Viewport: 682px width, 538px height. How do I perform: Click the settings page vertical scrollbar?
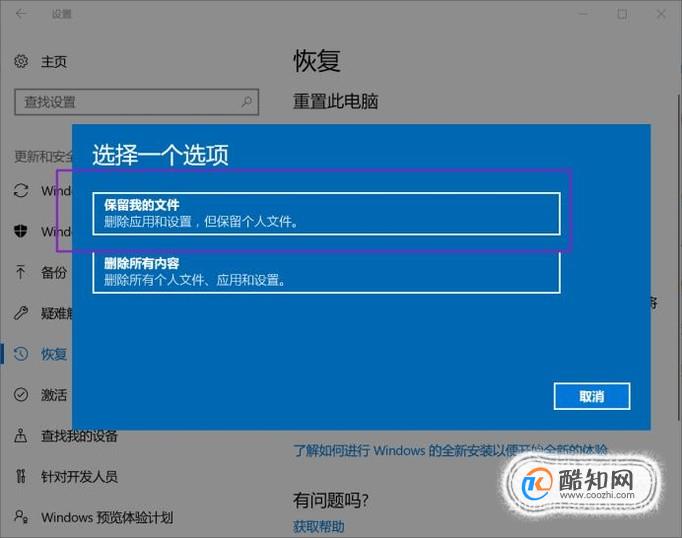[679, 257]
